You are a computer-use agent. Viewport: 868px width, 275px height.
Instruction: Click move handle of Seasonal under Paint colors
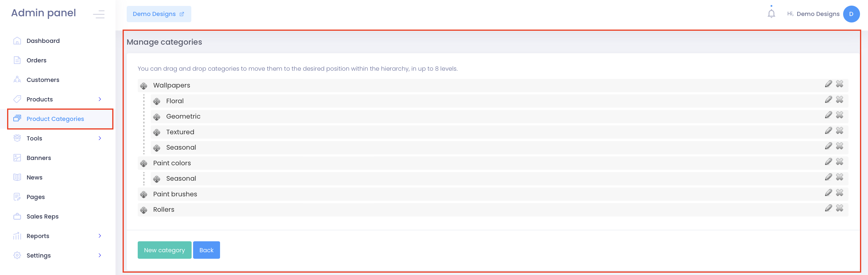tap(157, 179)
